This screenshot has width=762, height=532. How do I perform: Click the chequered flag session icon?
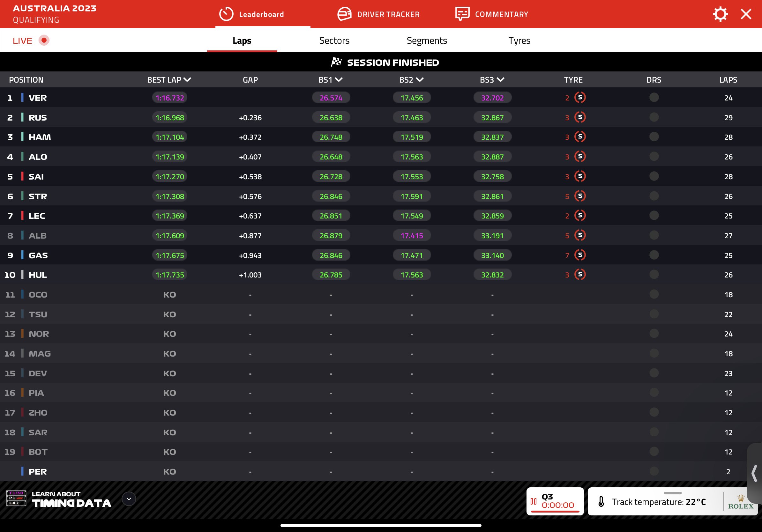point(336,62)
